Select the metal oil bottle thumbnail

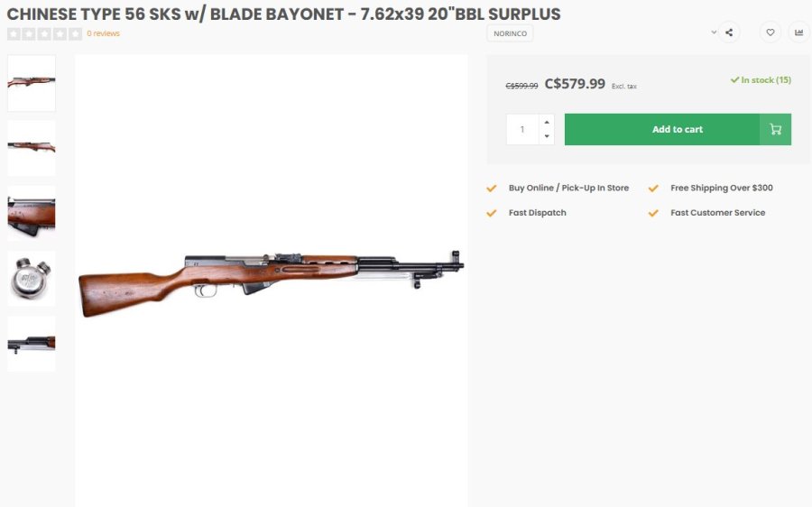pos(32,279)
